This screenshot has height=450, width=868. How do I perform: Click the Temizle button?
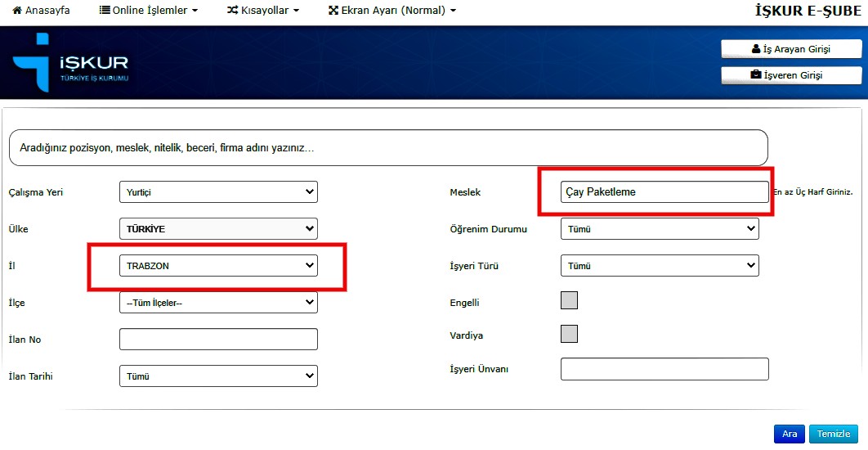point(834,434)
